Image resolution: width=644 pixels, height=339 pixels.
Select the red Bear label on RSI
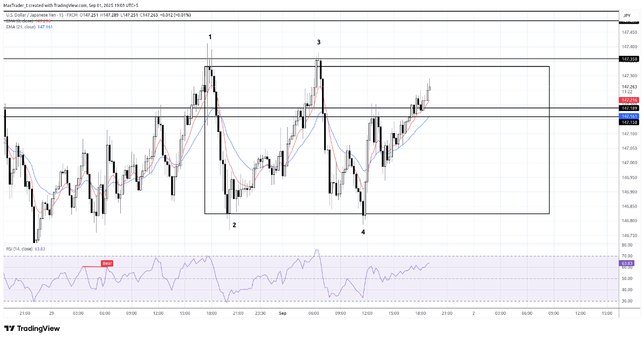107,263
